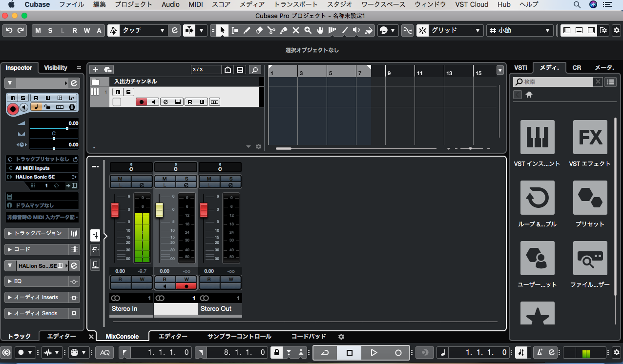Toggle Snap to Zero Crossing button

[407, 30]
